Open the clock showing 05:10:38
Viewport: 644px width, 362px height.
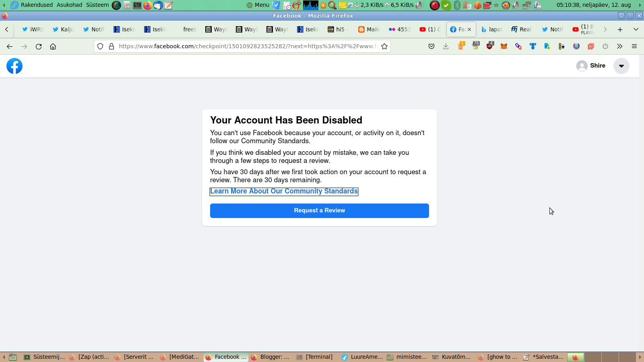(594, 5)
